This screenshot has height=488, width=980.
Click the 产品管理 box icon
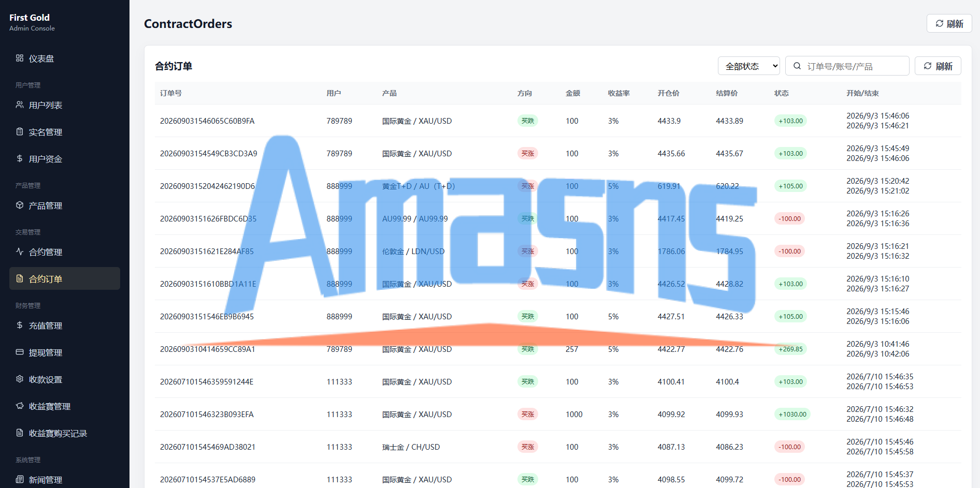coord(20,205)
